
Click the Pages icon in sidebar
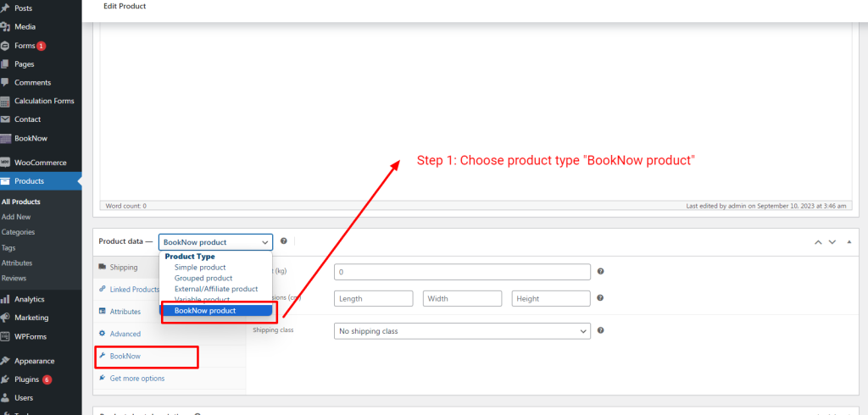5,64
